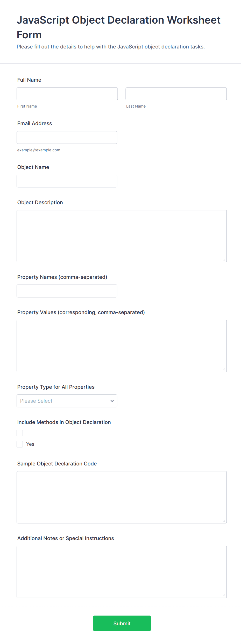Focus the Email Address text box

point(67,137)
